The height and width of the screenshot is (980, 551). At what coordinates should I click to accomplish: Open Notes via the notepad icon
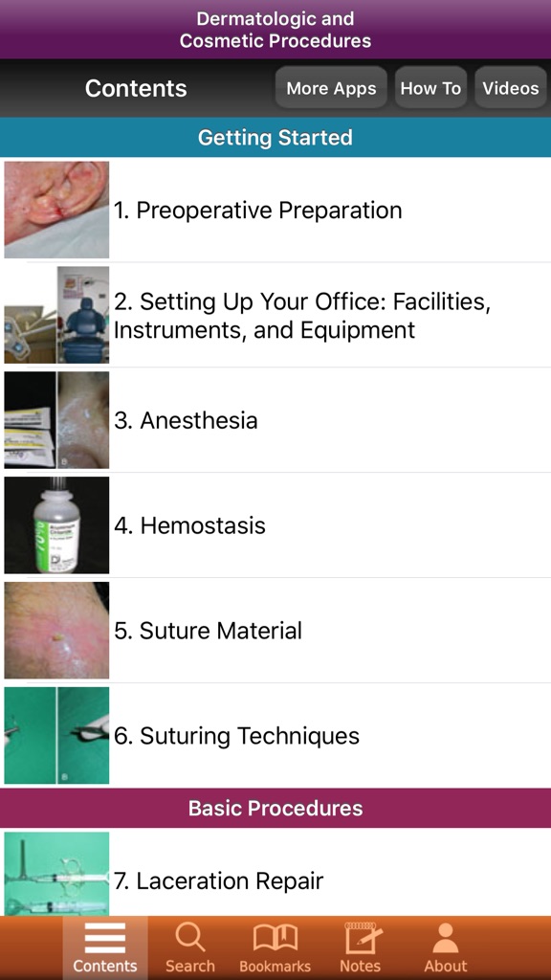click(361, 941)
